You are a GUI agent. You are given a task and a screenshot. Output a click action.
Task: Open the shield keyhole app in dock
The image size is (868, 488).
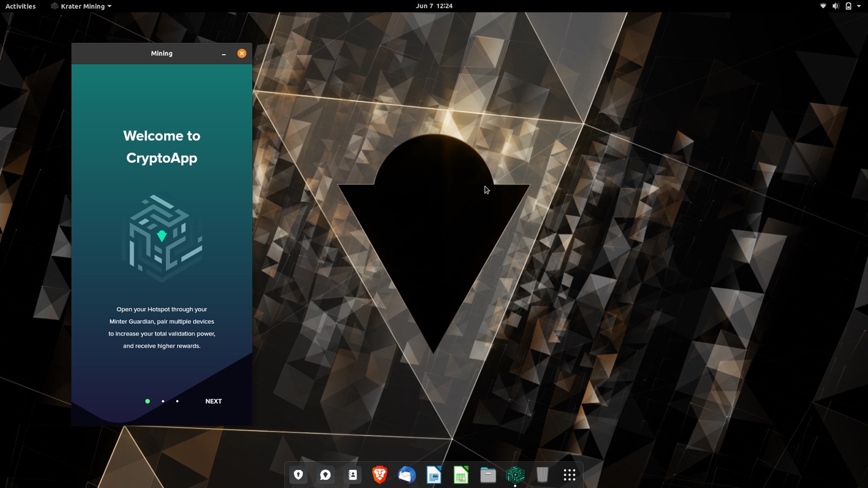[298, 475]
